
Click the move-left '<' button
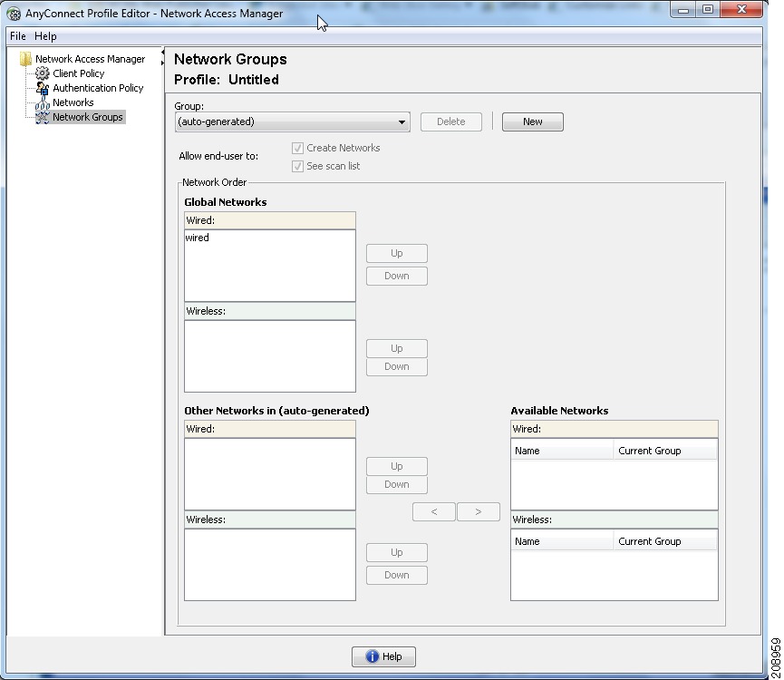(434, 512)
